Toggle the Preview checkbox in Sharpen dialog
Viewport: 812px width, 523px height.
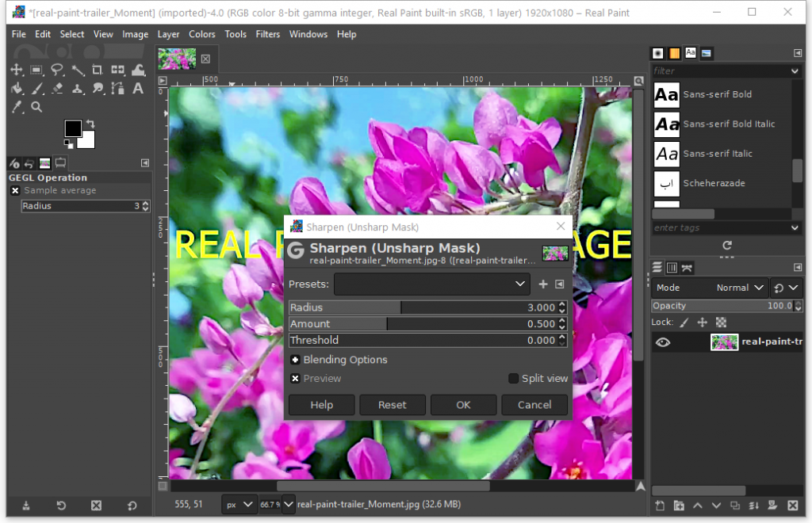tap(295, 379)
